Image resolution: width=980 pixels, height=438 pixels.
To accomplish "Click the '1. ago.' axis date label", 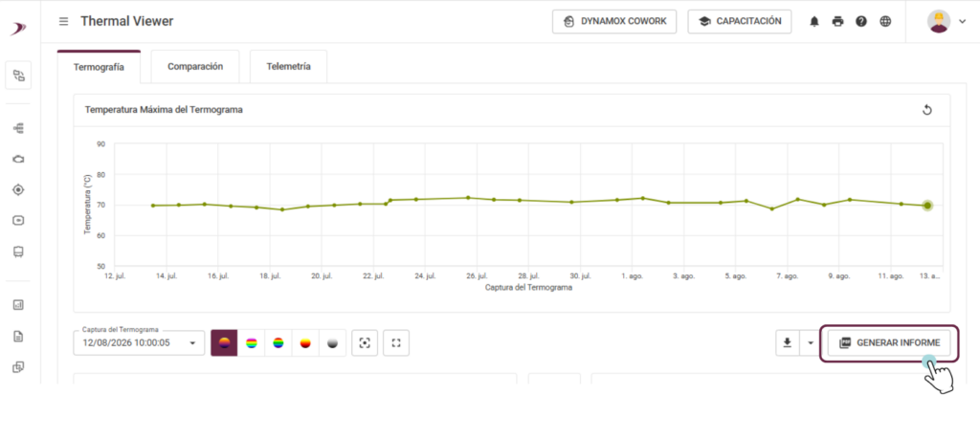I will tap(633, 275).
